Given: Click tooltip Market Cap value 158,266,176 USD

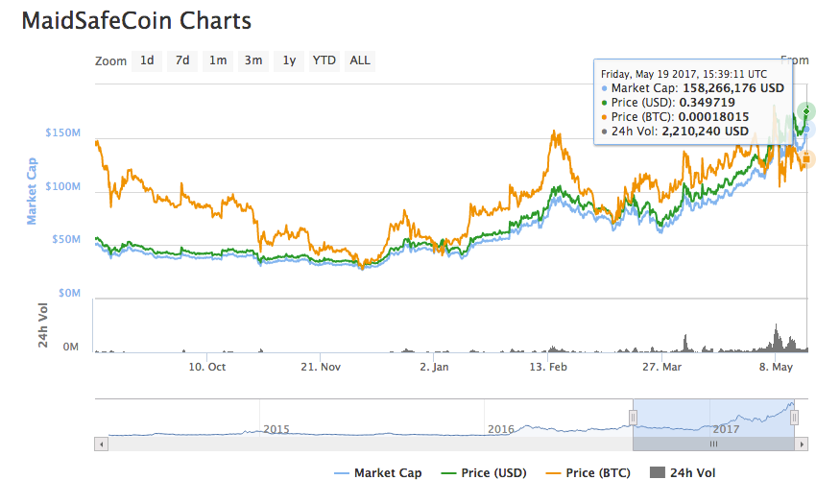Looking at the screenshot, I should tap(733, 88).
